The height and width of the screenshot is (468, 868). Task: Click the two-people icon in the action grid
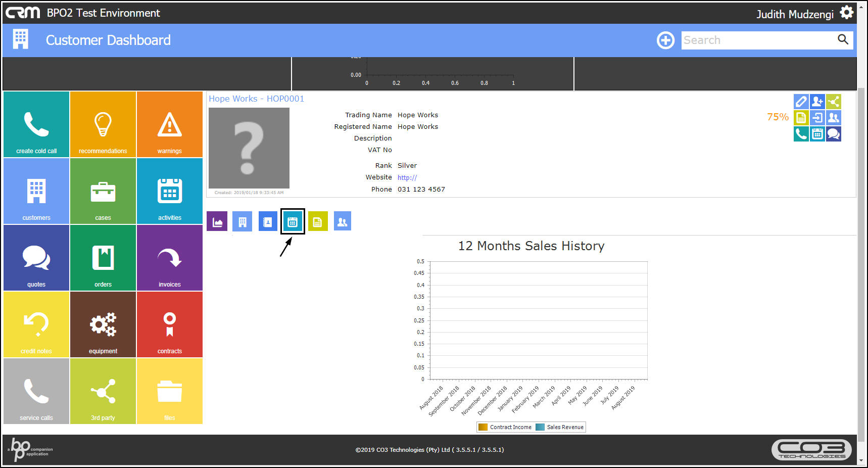(834, 118)
